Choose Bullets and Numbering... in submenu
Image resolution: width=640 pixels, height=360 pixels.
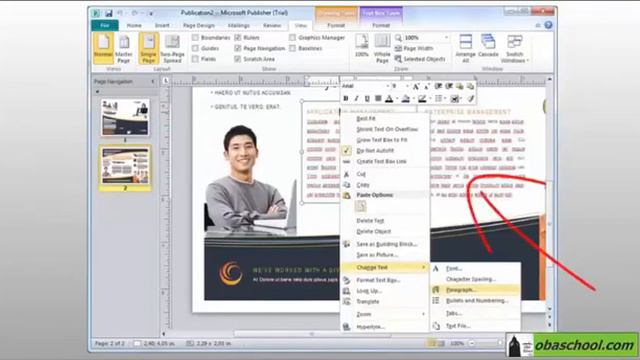[476, 300]
